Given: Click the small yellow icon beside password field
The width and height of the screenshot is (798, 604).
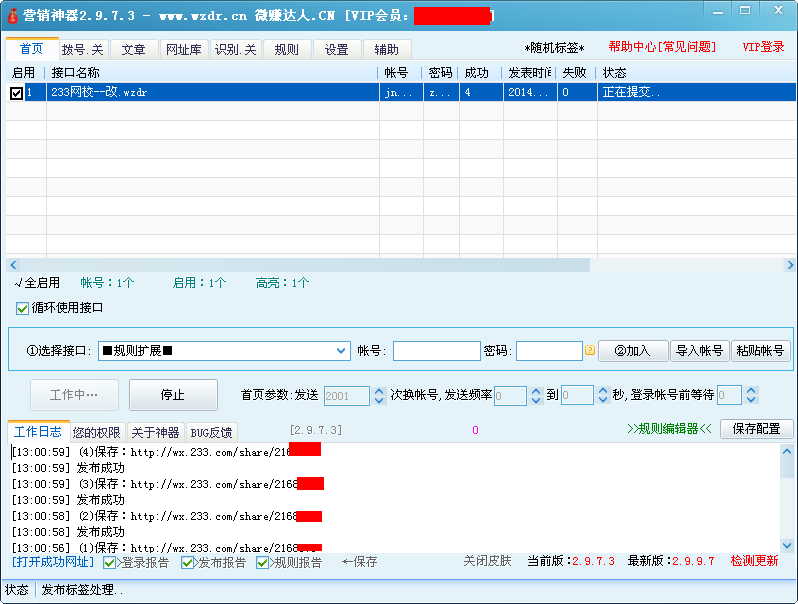Looking at the screenshot, I should pos(590,351).
